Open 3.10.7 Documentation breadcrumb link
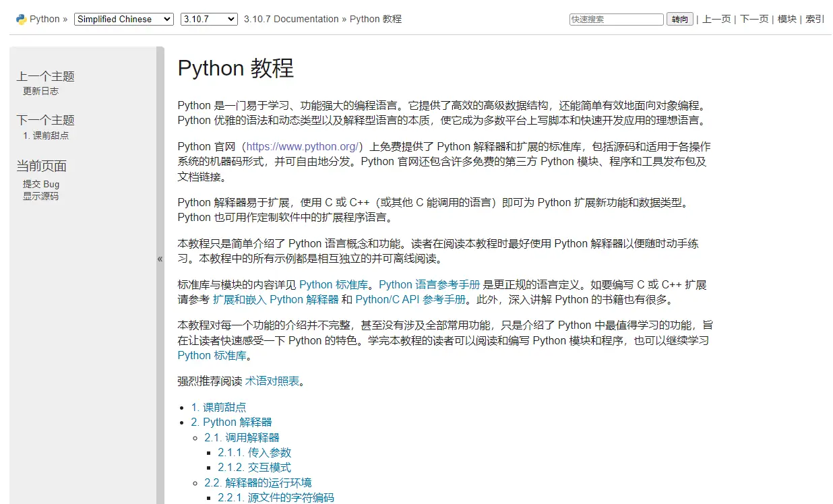This screenshot has width=833, height=504. tap(291, 19)
